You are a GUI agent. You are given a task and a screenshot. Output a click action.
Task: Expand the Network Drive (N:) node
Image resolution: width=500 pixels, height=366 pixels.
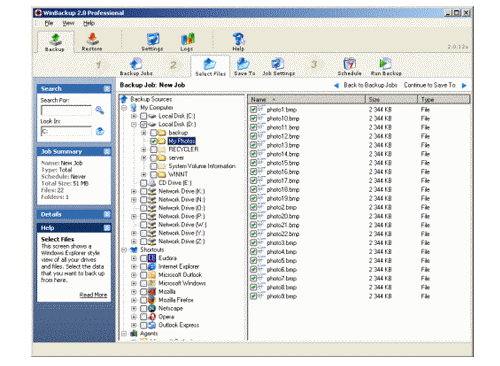(134, 200)
